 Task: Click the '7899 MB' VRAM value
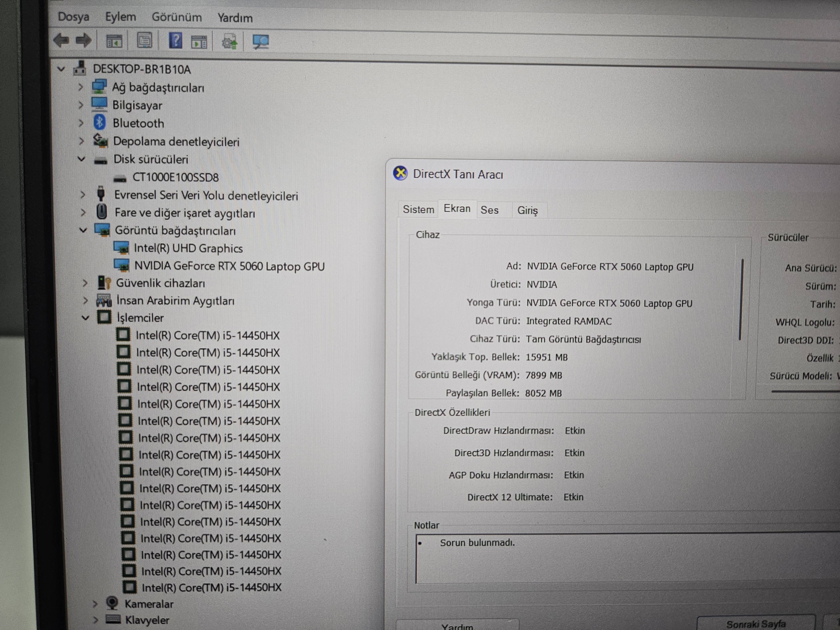[543, 375]
